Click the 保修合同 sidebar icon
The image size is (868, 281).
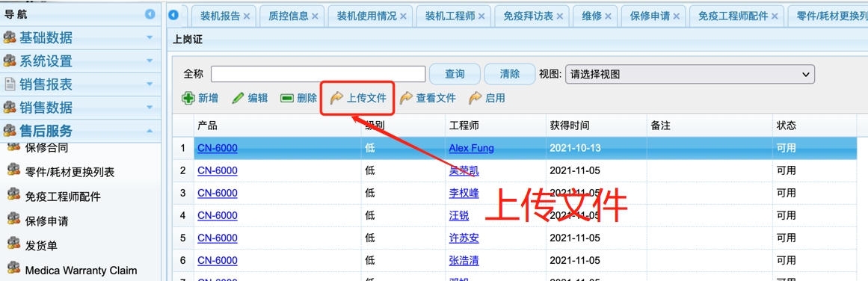coord(13,146)
